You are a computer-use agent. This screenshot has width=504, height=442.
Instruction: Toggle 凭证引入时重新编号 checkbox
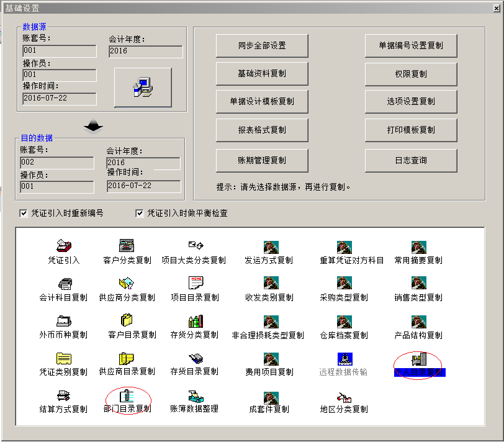(24, 214)
